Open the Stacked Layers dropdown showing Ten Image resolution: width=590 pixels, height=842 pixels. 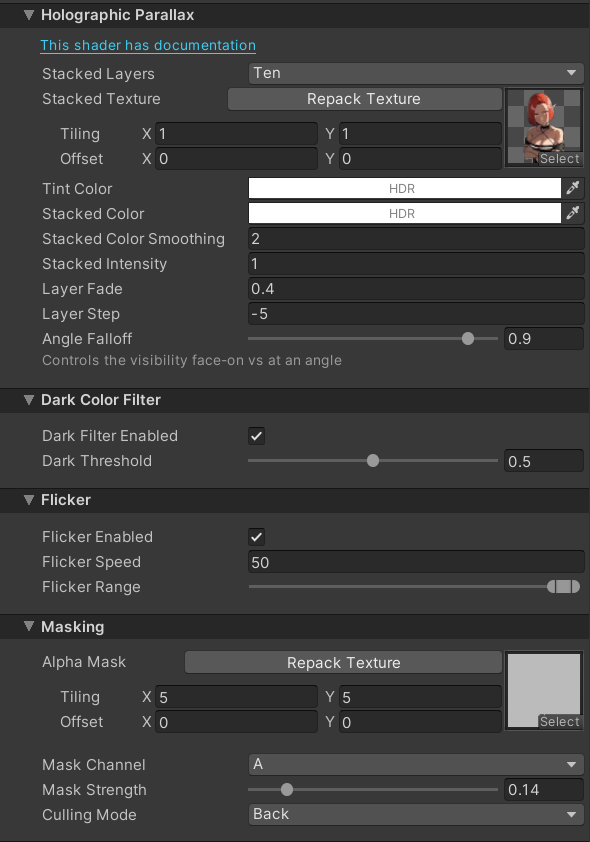(x=415, y=73)
